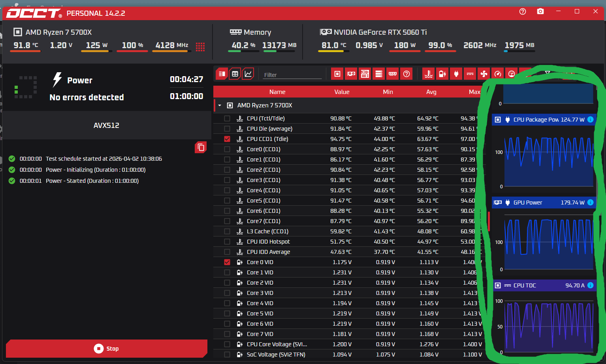Image resolution: width=606 pixels, height=364 pixels.
Task: Show only motherboard sensors
Action: (365, 74)
